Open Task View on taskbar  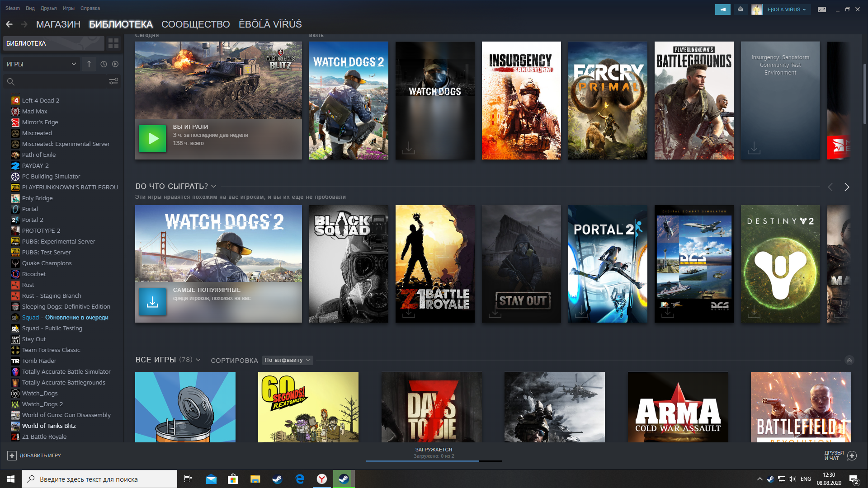pyautogui.click(x=188, y=479)
